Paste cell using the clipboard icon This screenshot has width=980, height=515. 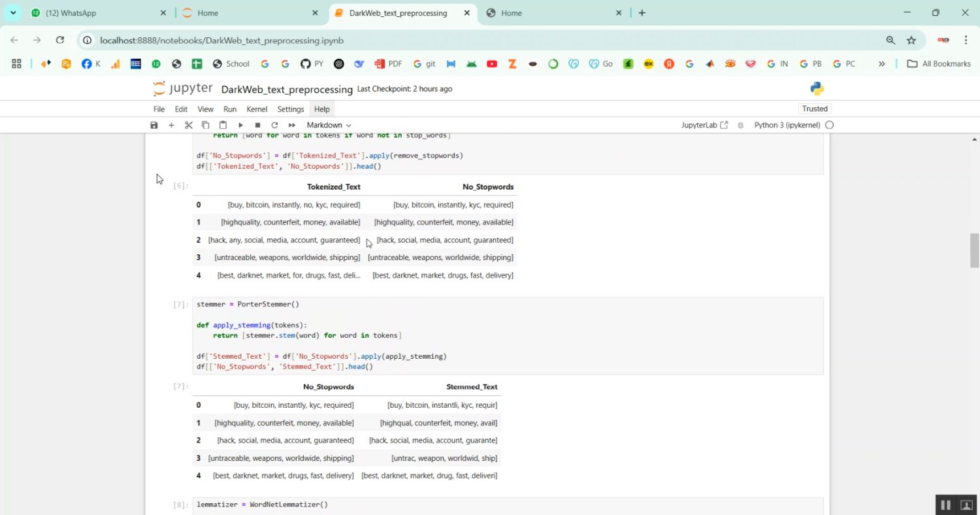[x=223, y=125]
